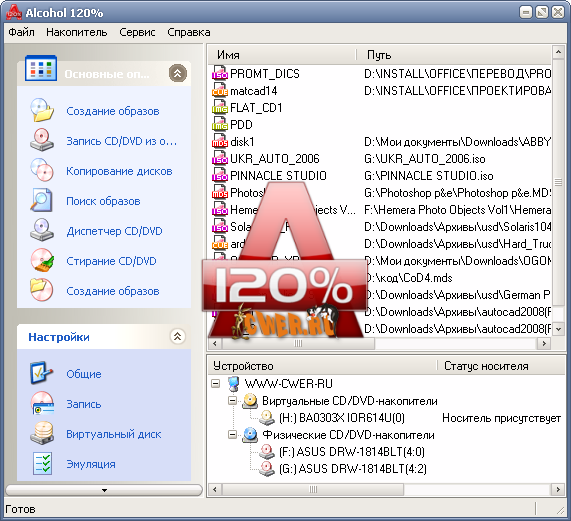Open the Эмуляция settings link
This screenshot has width=571, height=521.
point(91,464)
